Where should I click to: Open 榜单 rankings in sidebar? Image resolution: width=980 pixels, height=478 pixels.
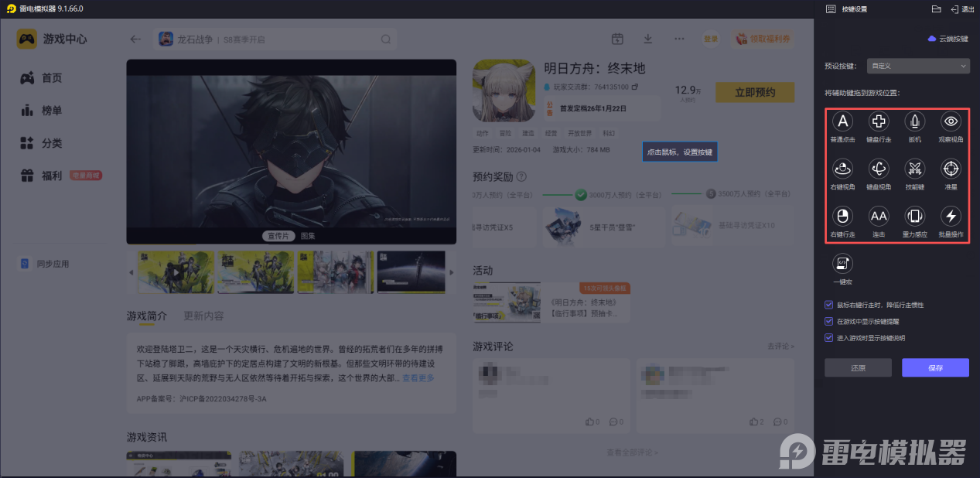[42, 111]
